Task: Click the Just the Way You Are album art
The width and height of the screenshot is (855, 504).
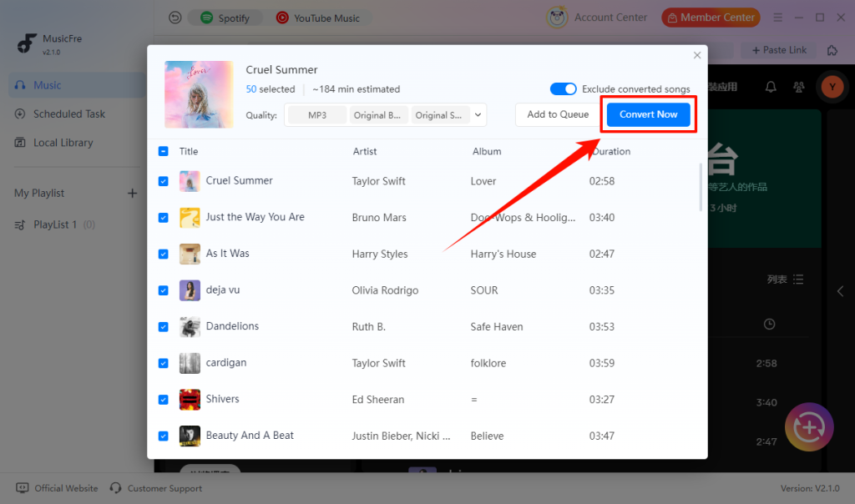Action: click(x=190, y=218)
